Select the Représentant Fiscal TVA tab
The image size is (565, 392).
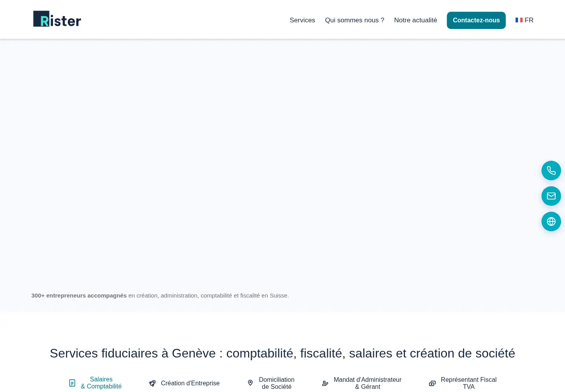(x=463, y=383)
